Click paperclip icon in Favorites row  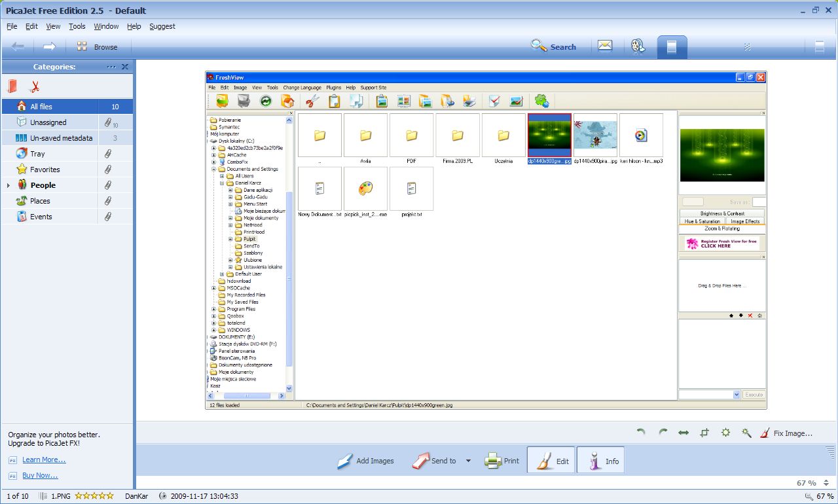click(108, 169)
